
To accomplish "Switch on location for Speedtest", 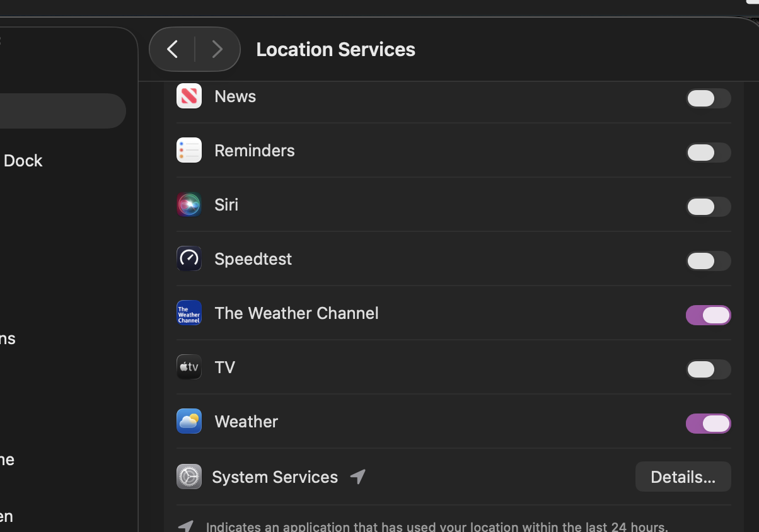I will 709,261.
